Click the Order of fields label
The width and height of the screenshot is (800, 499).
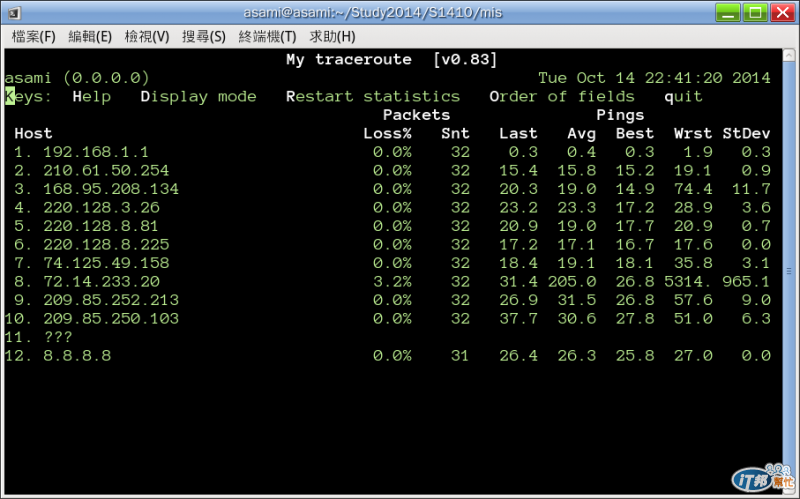click(x=562, y=96)
